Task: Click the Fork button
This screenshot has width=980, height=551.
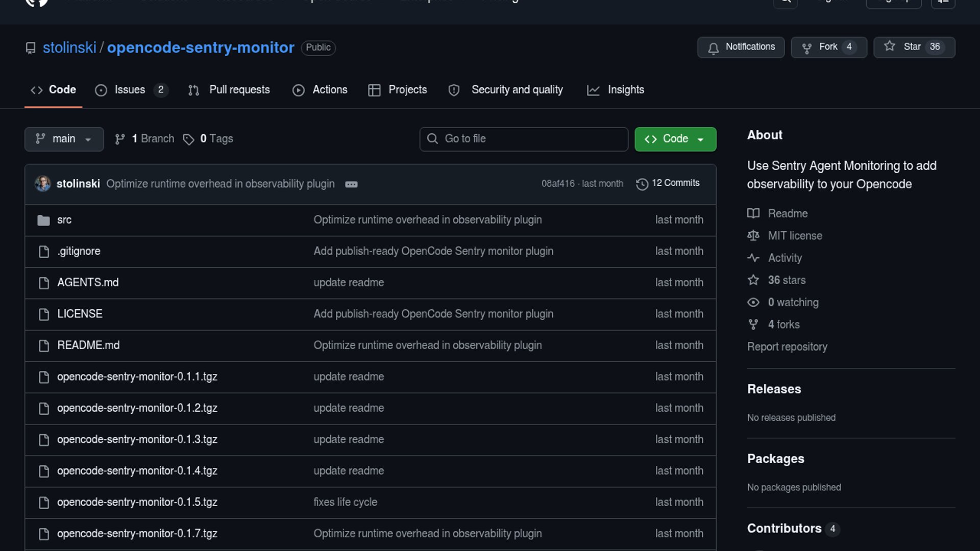Action: 828,47
